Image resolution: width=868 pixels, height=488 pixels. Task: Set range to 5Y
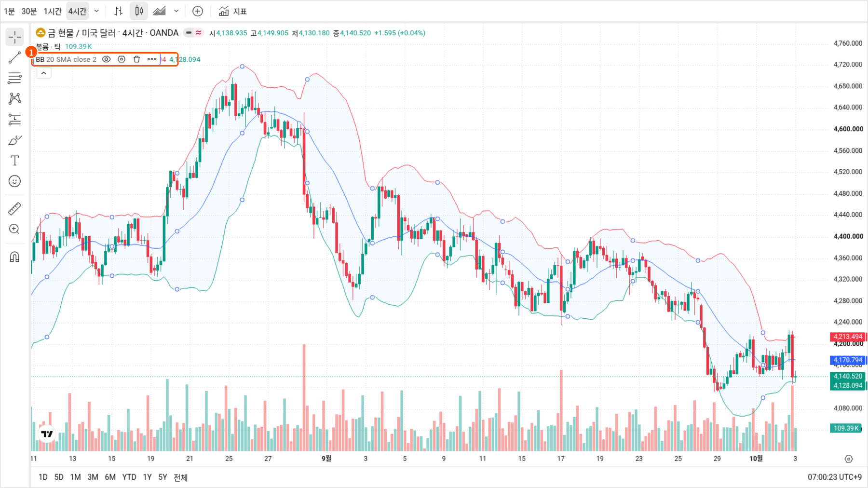point(163,477)
